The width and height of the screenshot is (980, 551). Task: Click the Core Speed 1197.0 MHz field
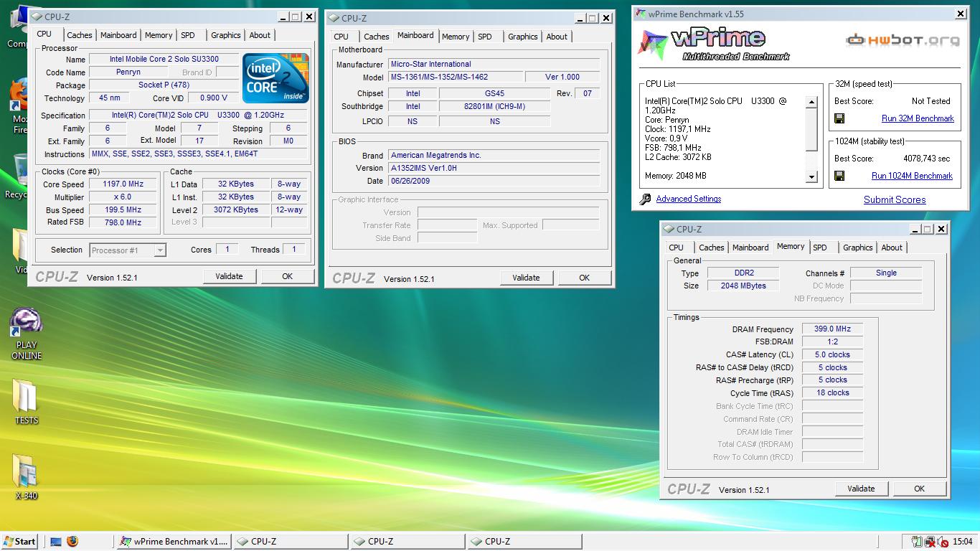click(123, 184)
